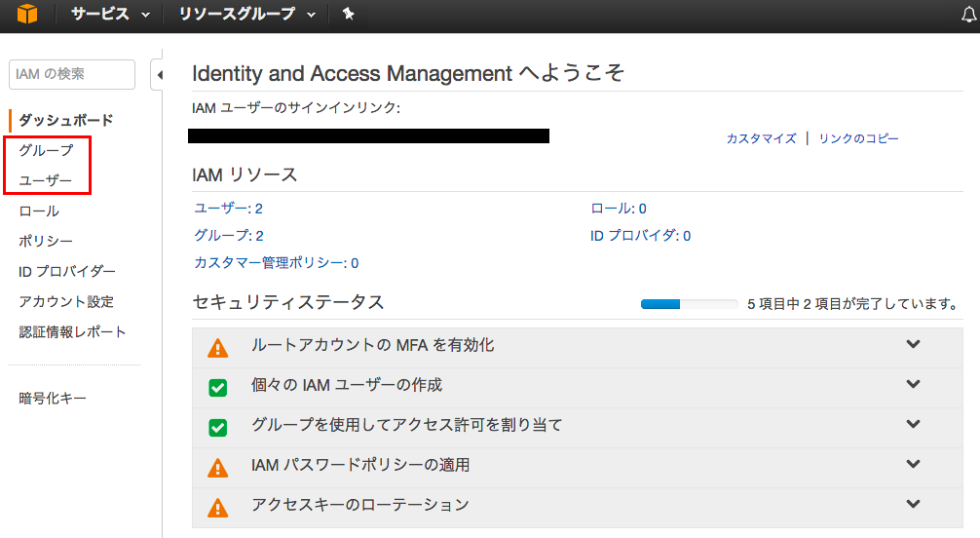Click the IAM パスワードポリシーの適用 label
980x538 pixels.
360,465
